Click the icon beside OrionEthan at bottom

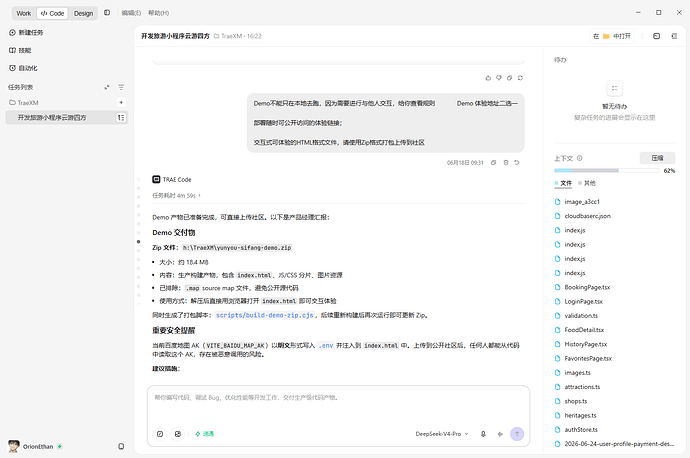click(x=121, y=446)
